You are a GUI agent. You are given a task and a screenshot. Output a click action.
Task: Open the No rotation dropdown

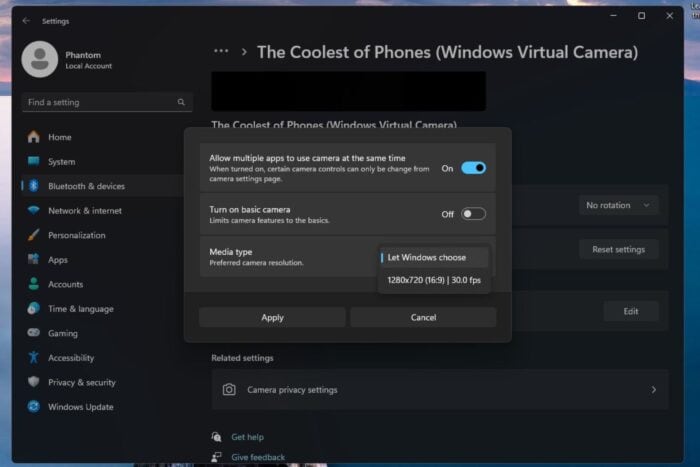(x=619, y=205)
